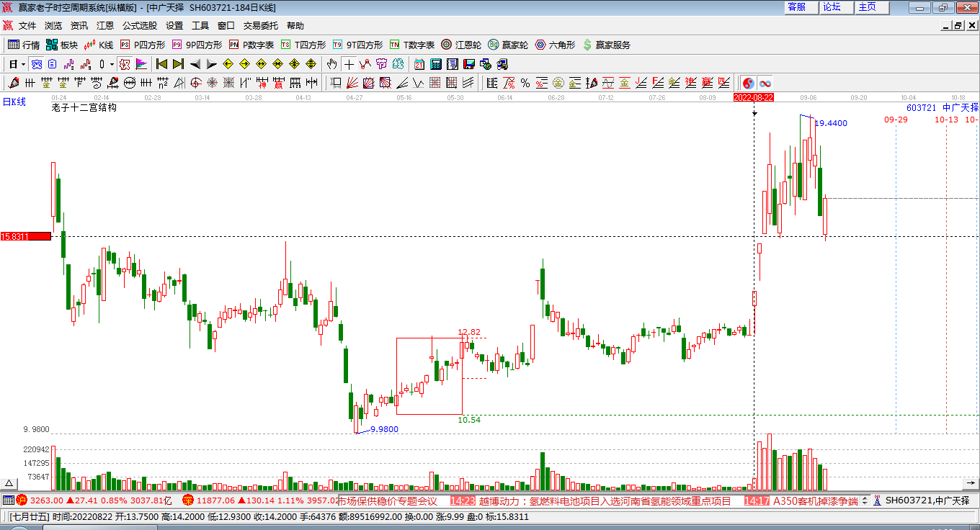Click the 越博动力 news headline
The width and height of the screenshot is (980, 530).
click(x=605, y=500)
